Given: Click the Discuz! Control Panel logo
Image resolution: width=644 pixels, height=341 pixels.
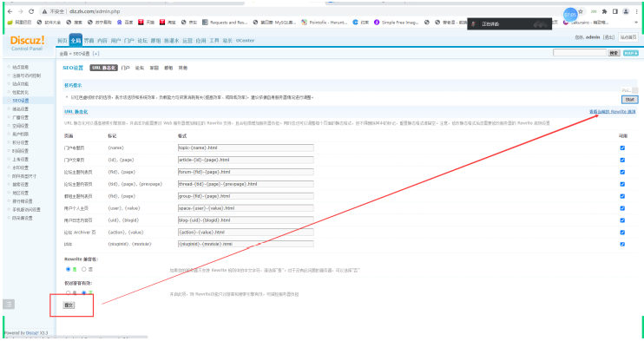Looking at the screenshot, I should (x=27, y=43).
